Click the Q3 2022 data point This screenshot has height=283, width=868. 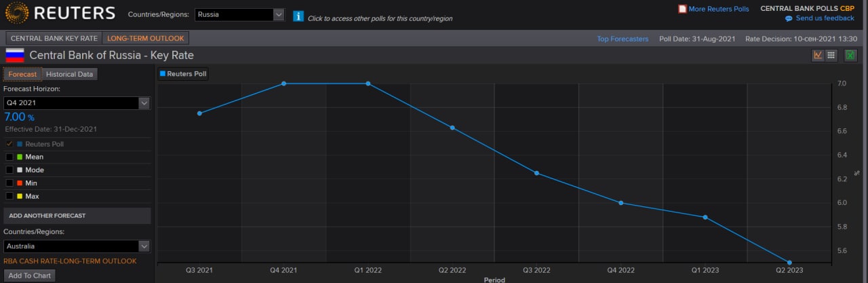[536, 173]
